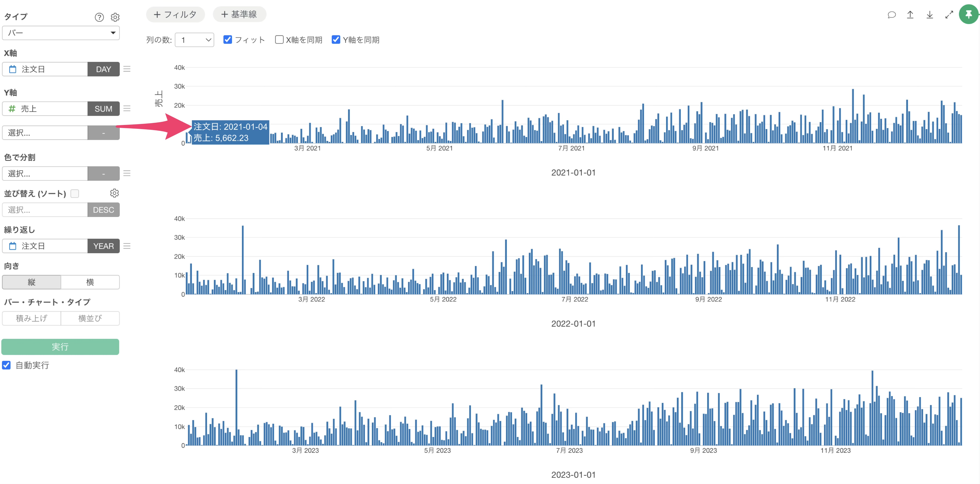
Task: Click the comment speech bubble icon
Action: (891, 15)
